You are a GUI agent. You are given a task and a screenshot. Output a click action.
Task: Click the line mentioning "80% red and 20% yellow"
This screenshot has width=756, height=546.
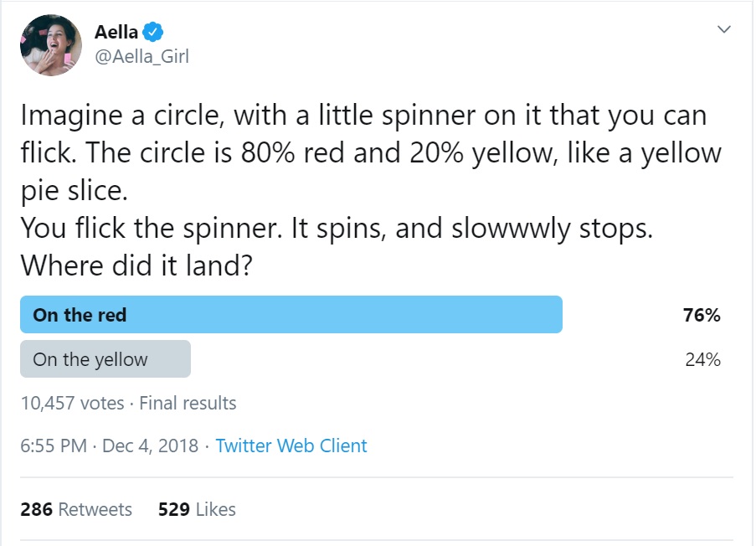[370, 153]
